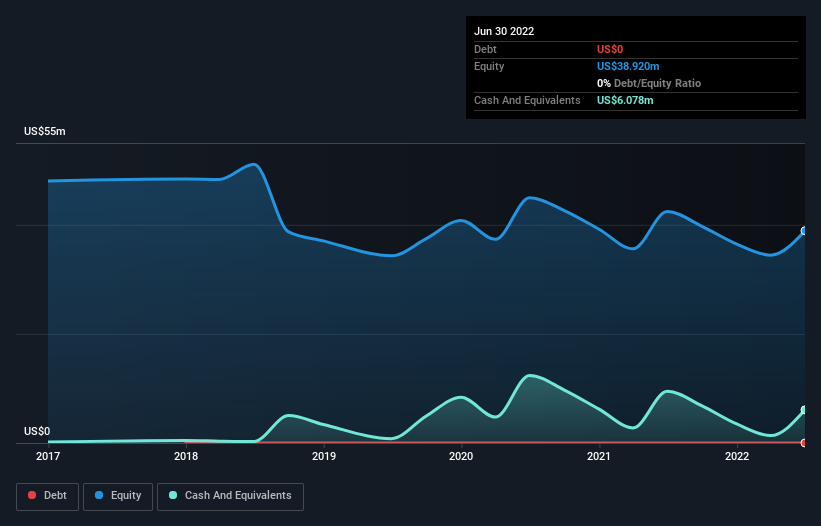Click the 2022 x-axis label
Viewport: 821px width, 526px height.
coord(737,456)
